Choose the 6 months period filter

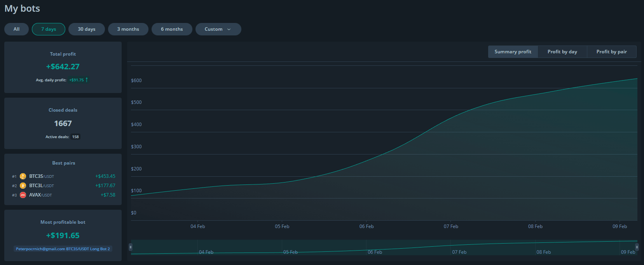(172, 29)
